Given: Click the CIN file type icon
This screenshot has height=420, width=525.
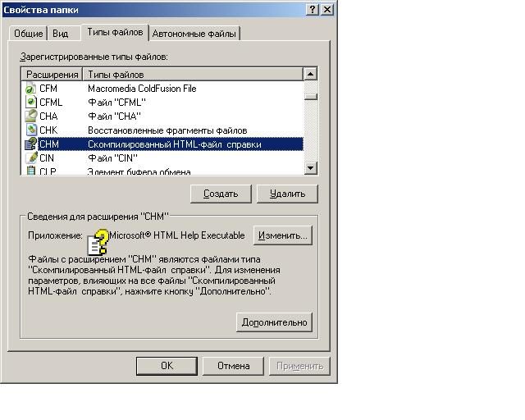Looking at the screenshot, I should click(x=31, y=158).
